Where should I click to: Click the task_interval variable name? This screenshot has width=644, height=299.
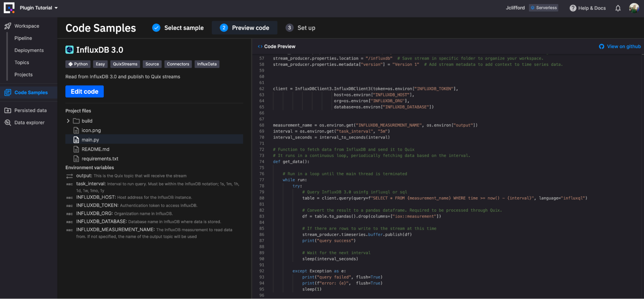click(x=91, y=184)
